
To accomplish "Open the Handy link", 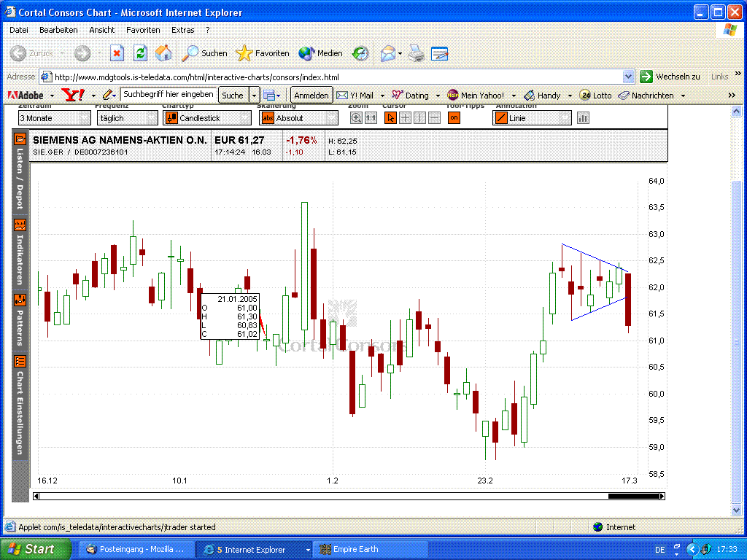I will [x=542, y=96].
